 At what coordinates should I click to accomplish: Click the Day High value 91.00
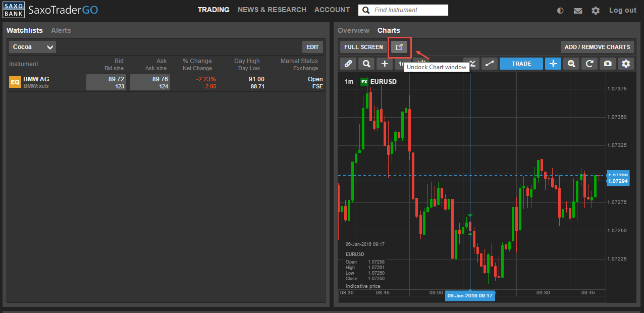point(256,79)
